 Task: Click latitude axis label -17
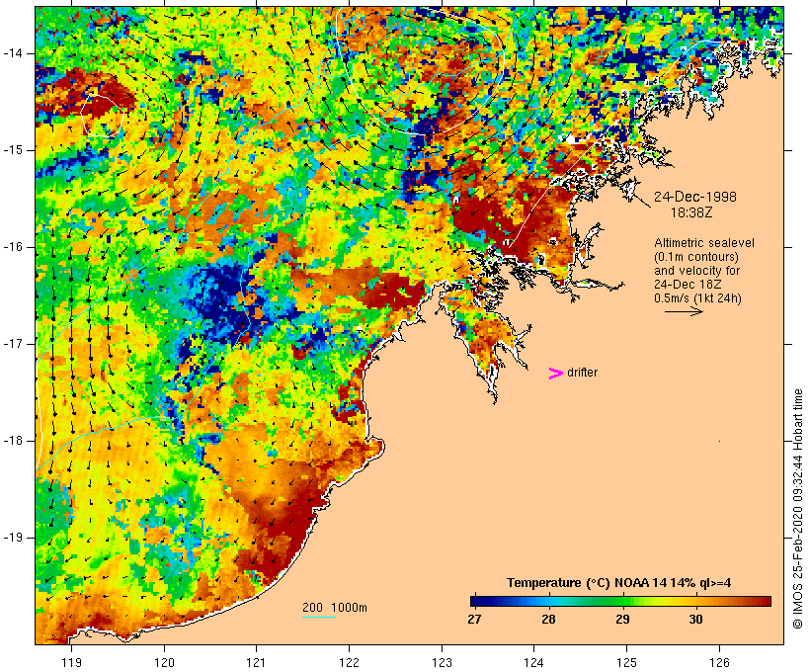coord(13,344)
